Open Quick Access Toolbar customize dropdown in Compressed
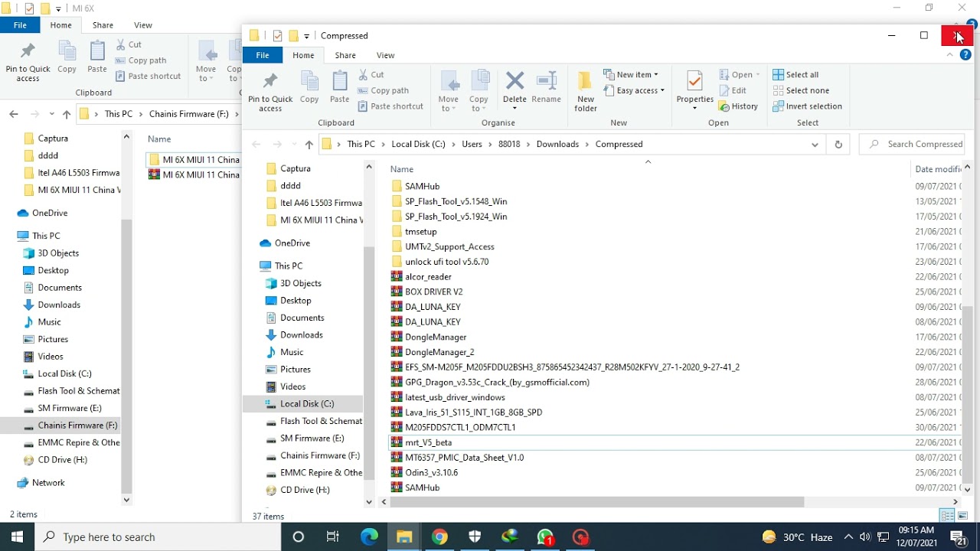980x551 pixels. (306, 36)
